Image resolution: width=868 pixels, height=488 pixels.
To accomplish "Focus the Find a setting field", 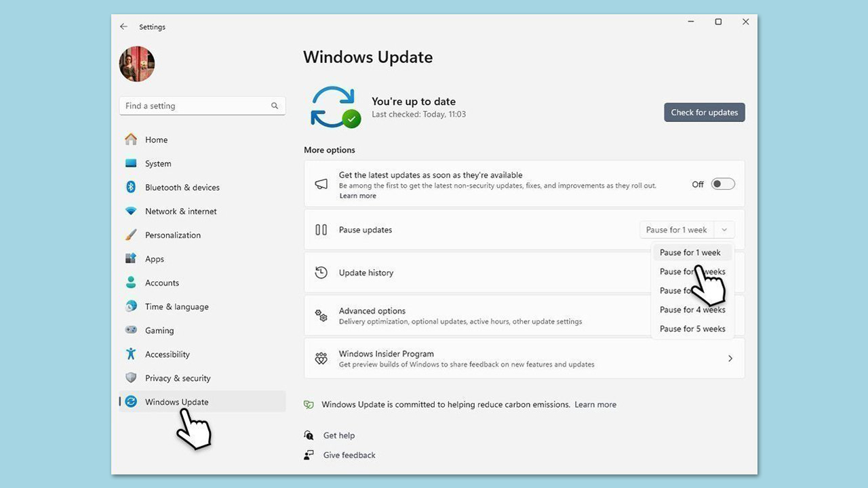I will [202, 106].
